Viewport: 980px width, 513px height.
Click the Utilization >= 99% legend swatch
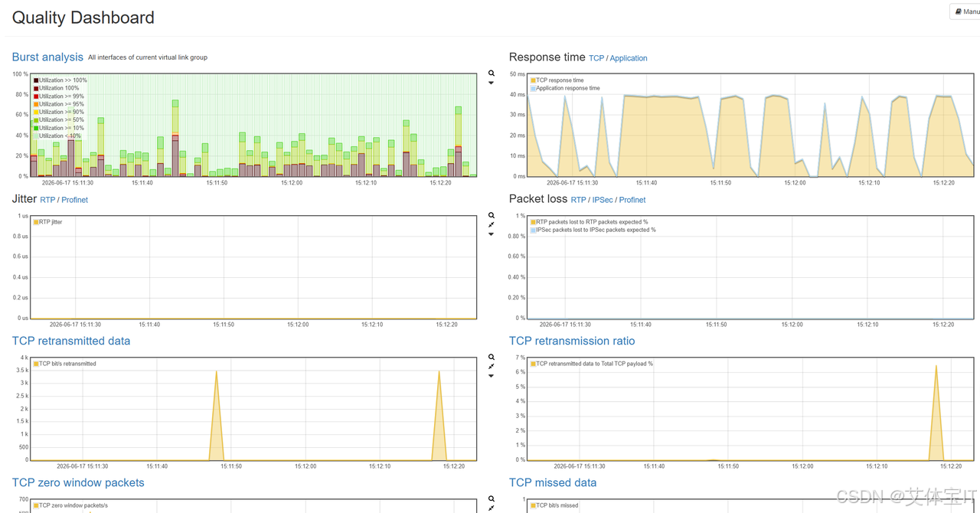tap(36, 96)
